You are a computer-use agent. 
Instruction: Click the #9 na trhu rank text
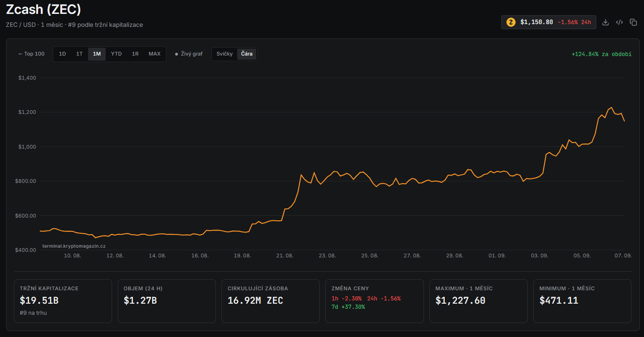33,312
